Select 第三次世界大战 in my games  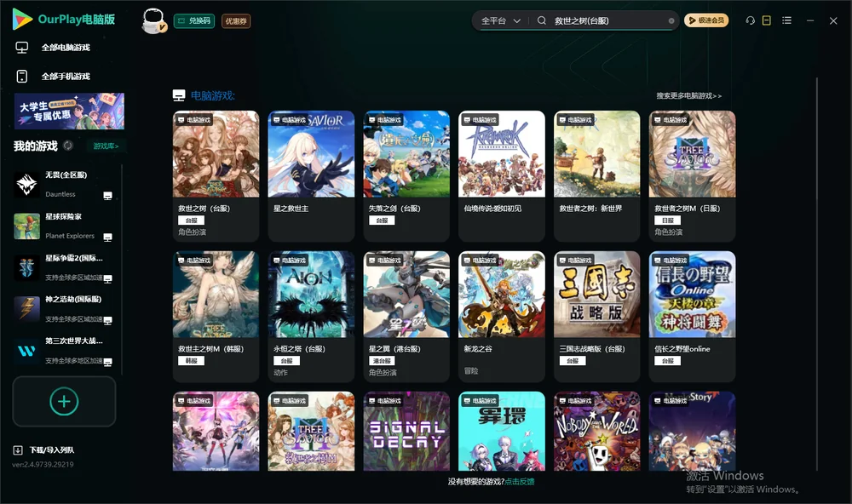pyautogui.click(x=64, y=351)
